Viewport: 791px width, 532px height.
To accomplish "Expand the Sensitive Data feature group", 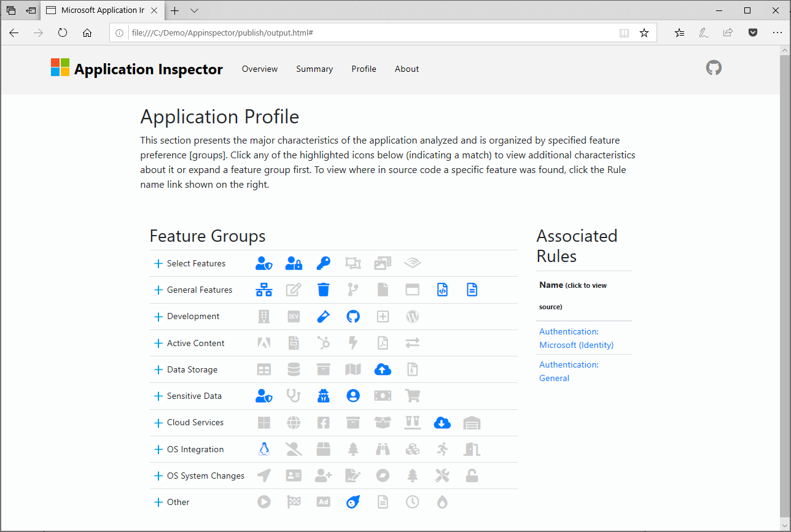I will 158,396.
